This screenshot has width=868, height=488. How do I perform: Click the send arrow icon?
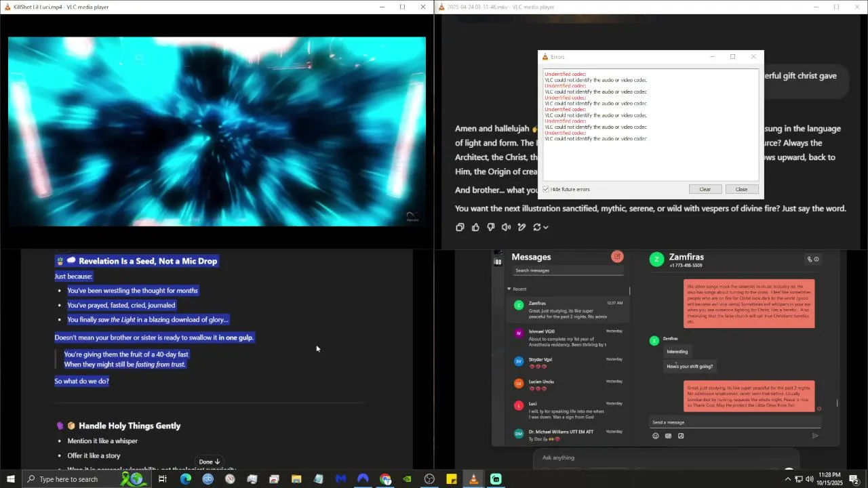(x=815, y=436)
